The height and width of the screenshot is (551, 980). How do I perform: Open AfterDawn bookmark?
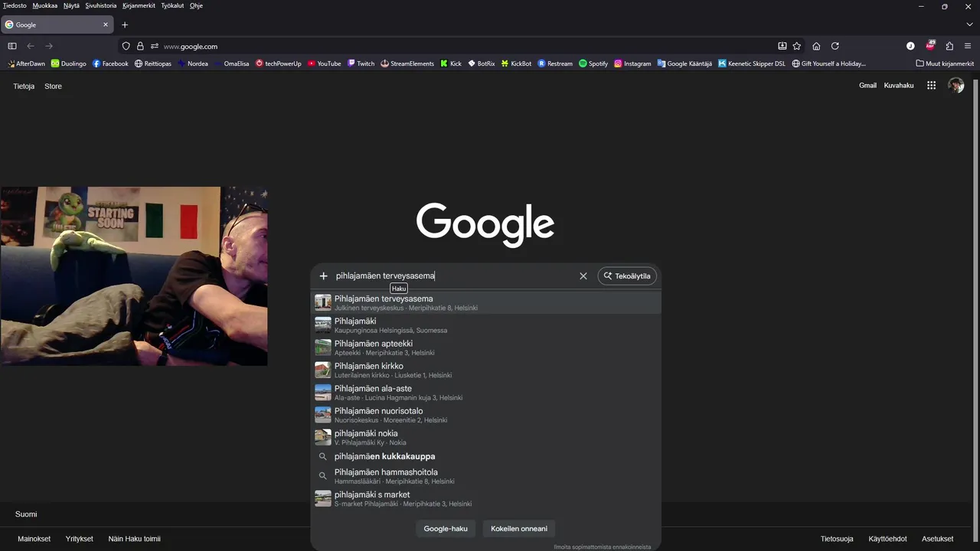pyautogui.click(x=26, y=64)
